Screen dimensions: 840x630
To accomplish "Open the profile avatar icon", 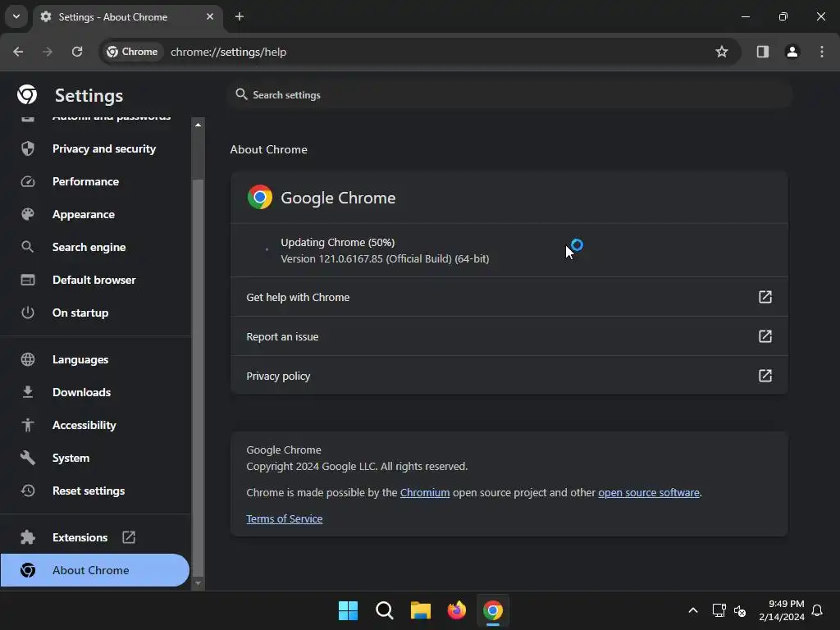I will (x=792, y=52).
